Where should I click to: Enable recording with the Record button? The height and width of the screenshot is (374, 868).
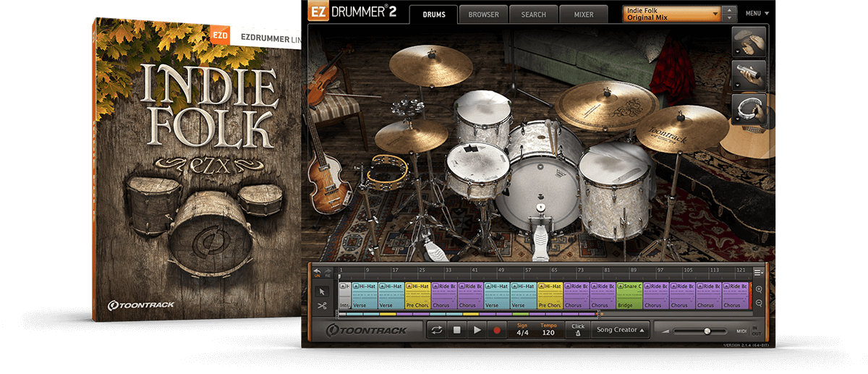point(496,330)
